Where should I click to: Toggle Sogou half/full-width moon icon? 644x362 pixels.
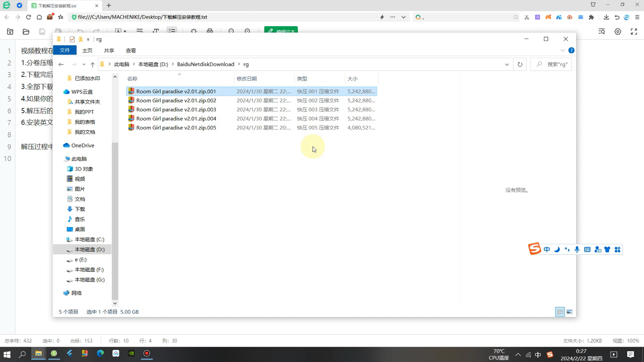pyautogui.click(x=557, y=250)
